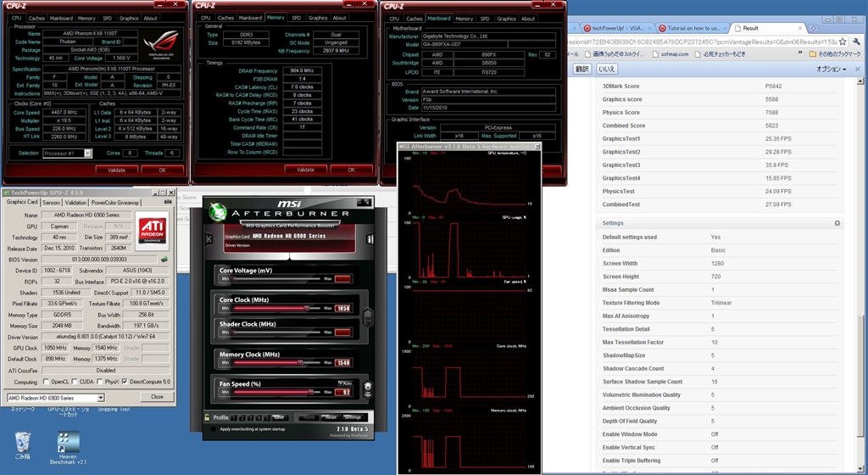Collapse the Settings section in results page
This screenshot has height=475, width=868.
click(x=837, y=223)
